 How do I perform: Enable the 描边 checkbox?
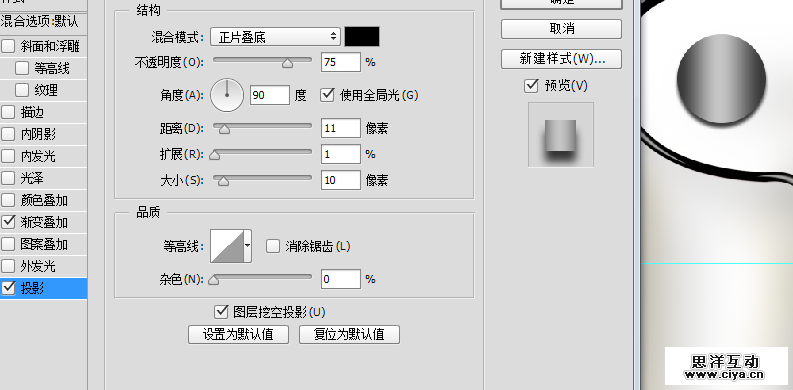(x=8, y=112)
